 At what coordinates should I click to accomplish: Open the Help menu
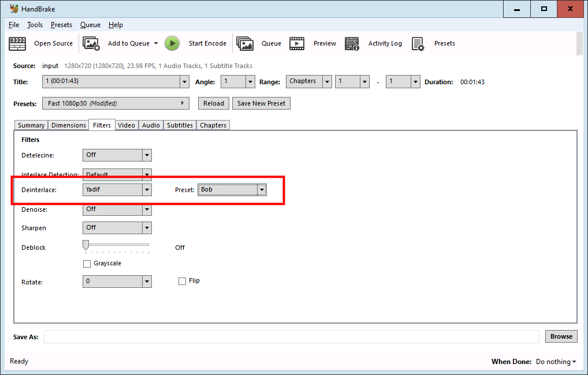pyautogui.click(x=116, y=25)
